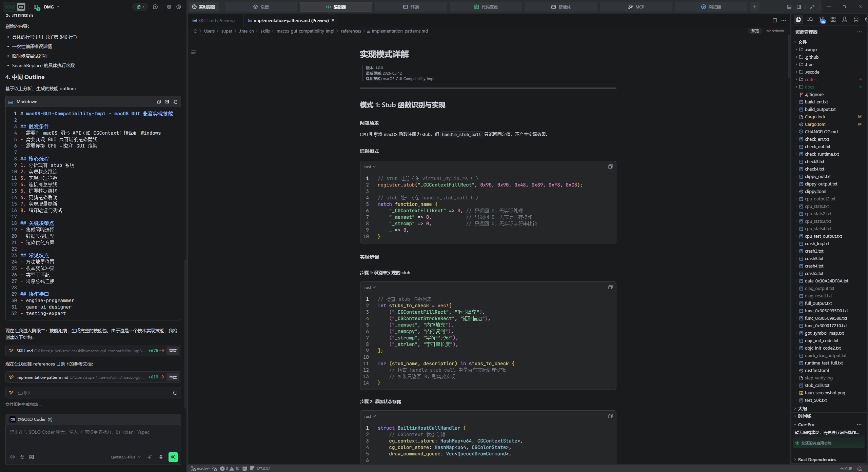
Task: Click the SOLO Coder chat input field
Action: [93, 437]
